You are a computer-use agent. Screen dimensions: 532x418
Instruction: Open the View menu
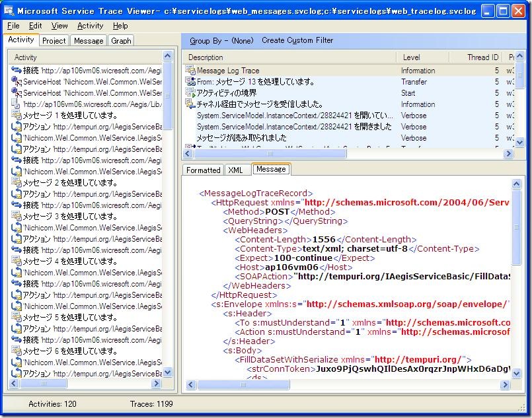59,26
